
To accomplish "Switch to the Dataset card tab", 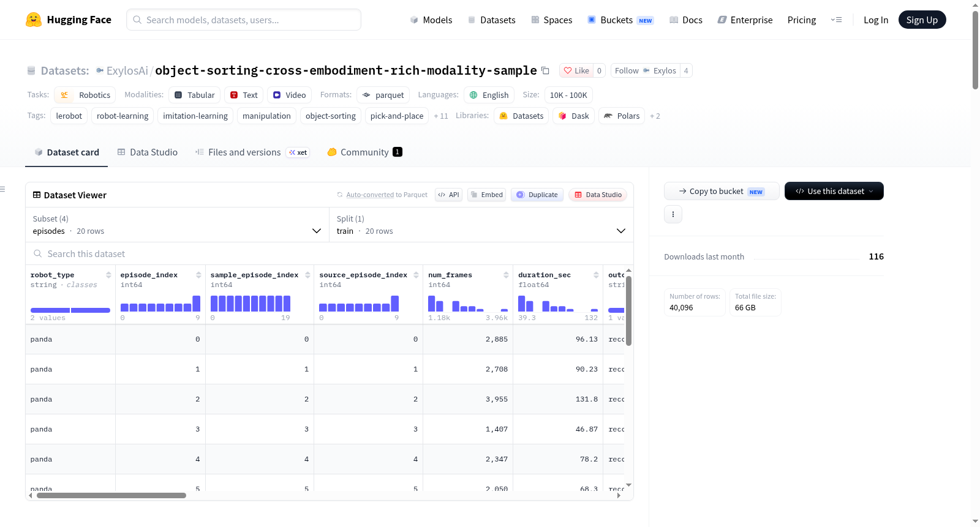I will (x=67, y=152).
